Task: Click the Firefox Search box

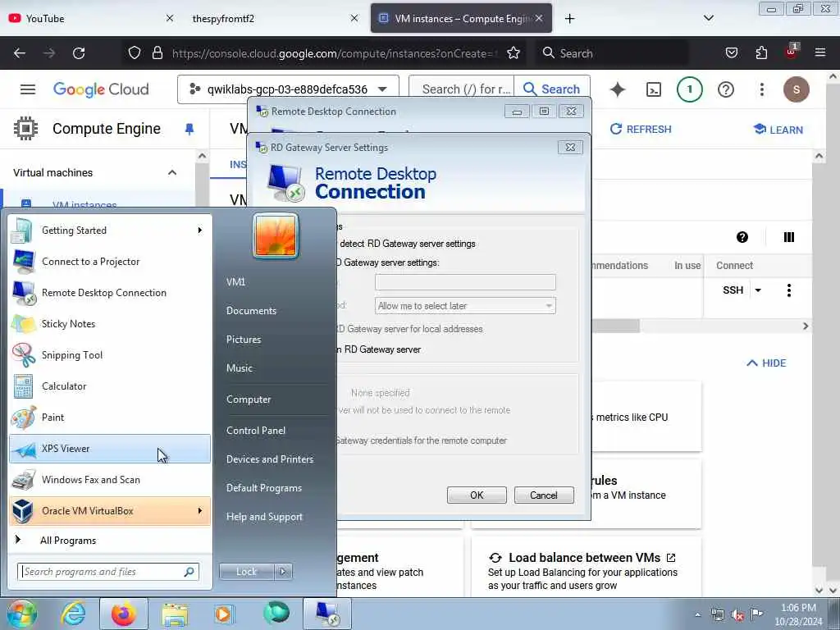Action: click(614, 53)
